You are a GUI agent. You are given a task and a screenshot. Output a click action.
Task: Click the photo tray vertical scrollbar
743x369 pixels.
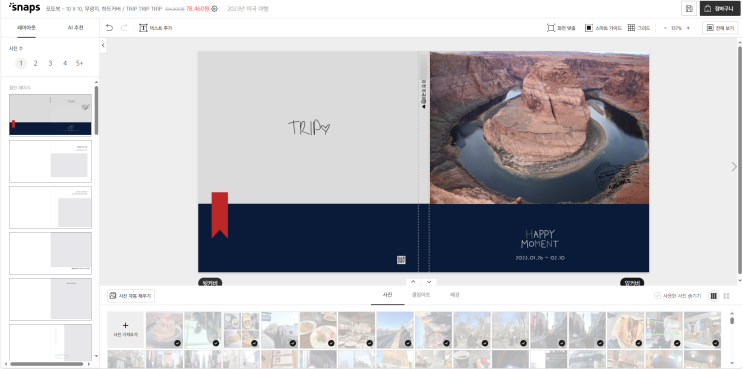click(x=732, y=321)
